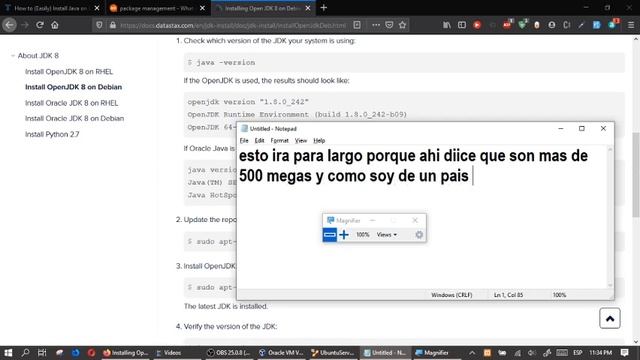Zoom in with Magnifier plus button
640x360 pixels.
click(x=344, y=235)
